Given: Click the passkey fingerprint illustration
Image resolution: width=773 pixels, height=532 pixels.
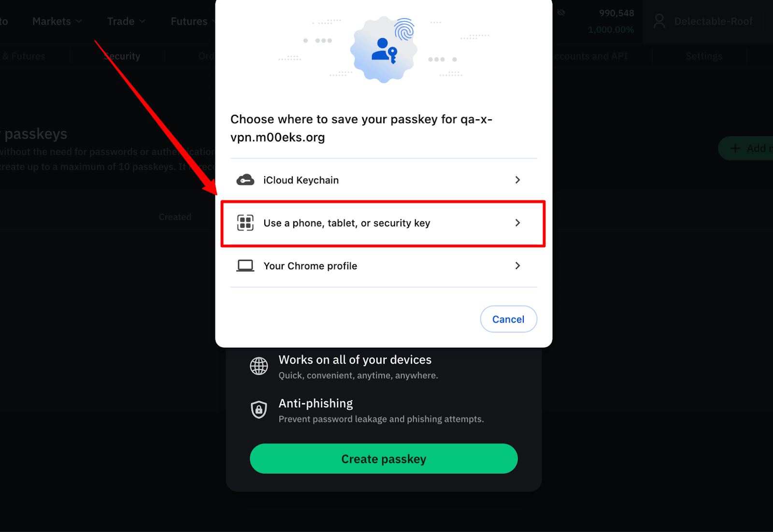Looking at the screenshot, I should tap(384, 49).
